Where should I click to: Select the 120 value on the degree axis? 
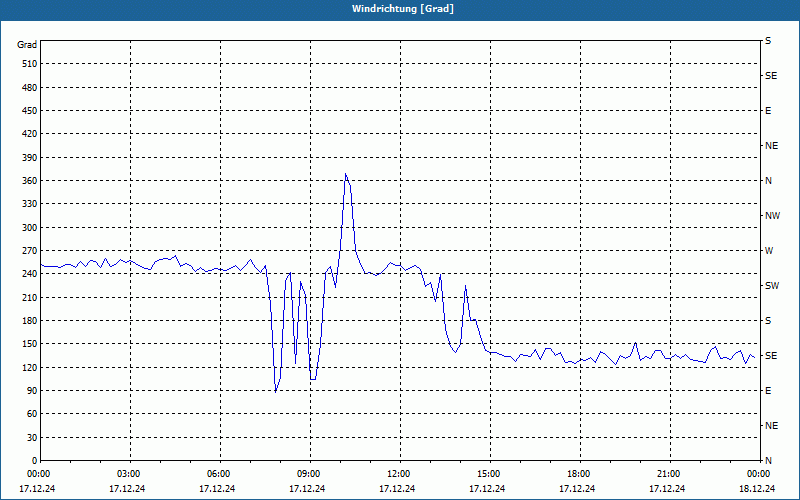click(30, 368)
